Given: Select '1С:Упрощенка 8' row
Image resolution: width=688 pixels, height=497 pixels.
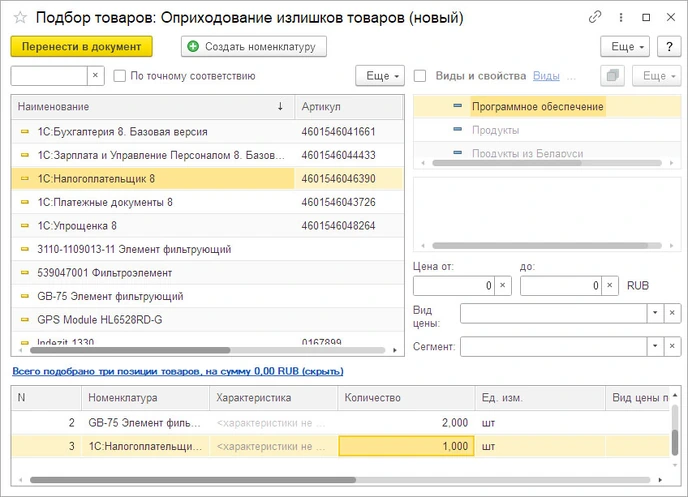Looking at the screenshot, I should click(x=207, y=226).
